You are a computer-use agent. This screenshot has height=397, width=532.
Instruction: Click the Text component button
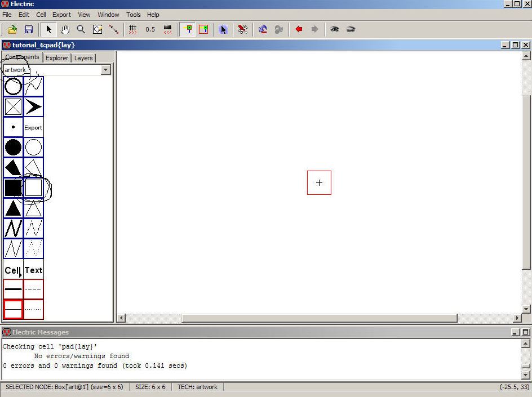coord(33,270)
